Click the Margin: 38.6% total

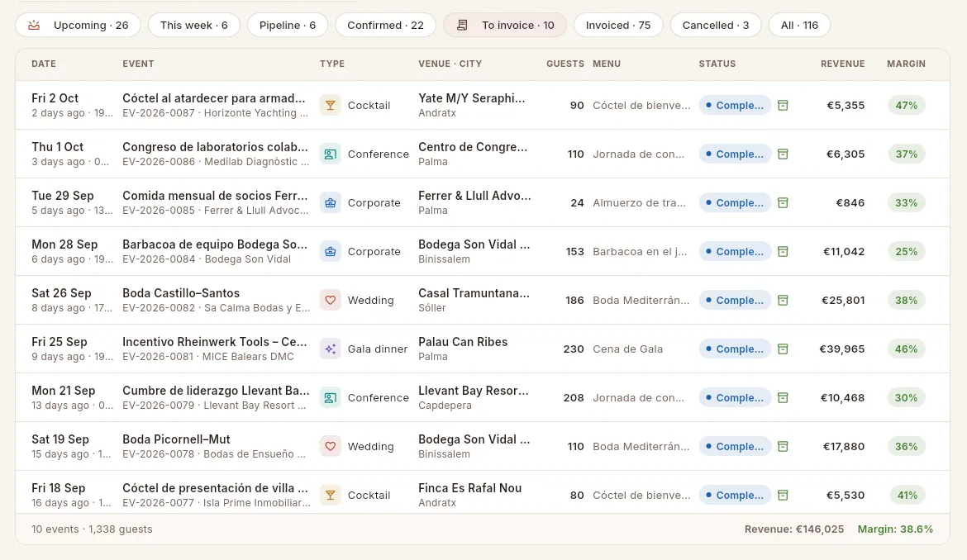[895, 529]
